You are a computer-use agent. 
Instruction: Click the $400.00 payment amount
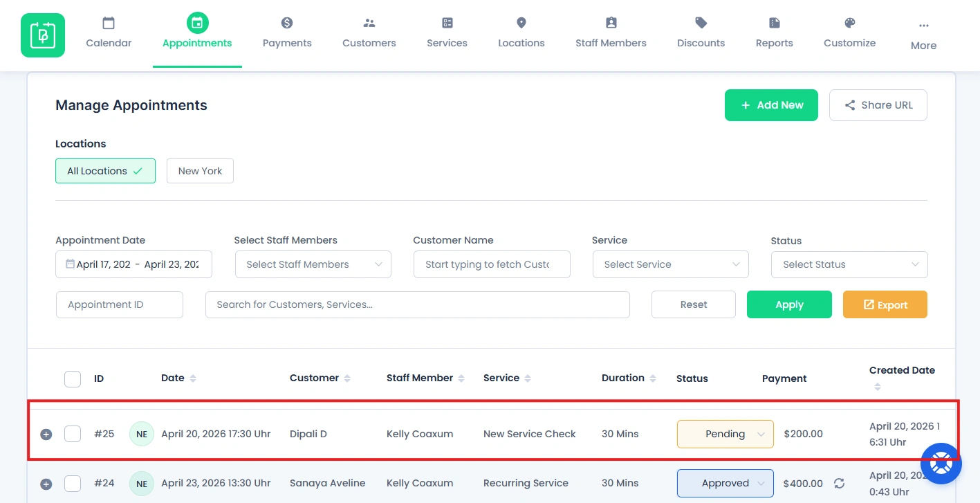pyautogui.click(x=804, y=484)
